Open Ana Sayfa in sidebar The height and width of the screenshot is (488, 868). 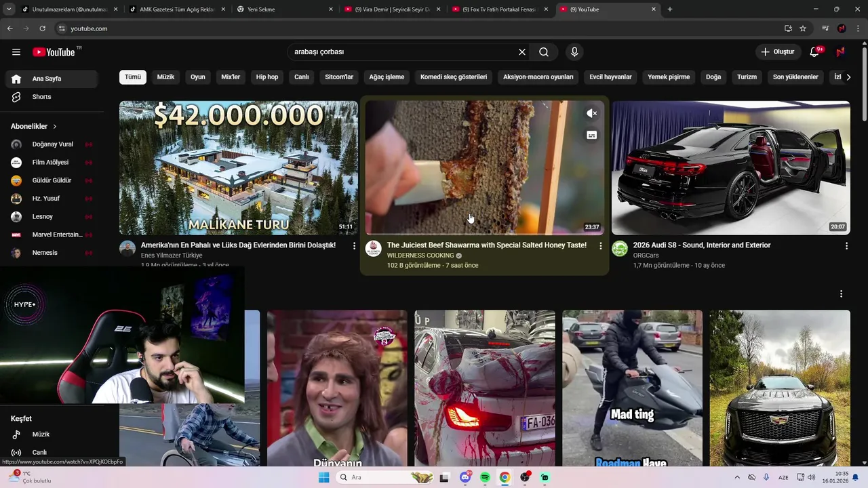pos(52,79)
